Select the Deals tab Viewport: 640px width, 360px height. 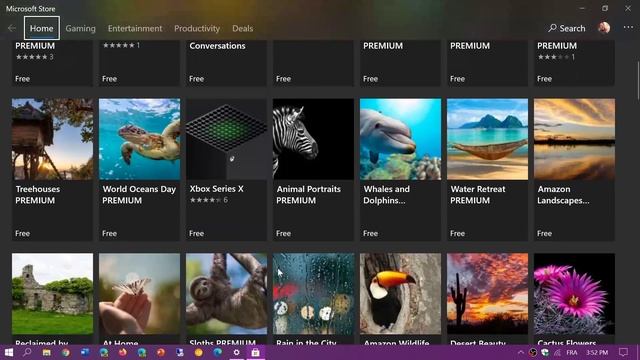tap(242, 28)
